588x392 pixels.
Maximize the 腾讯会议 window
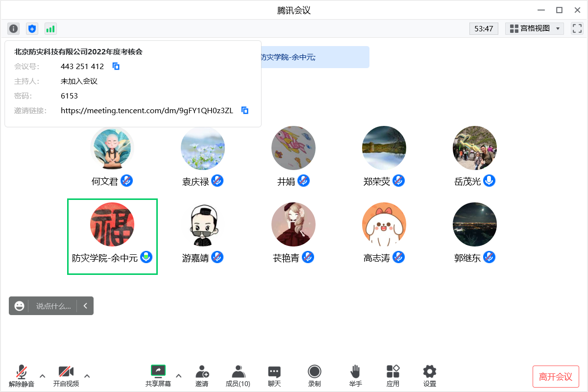pyautogui.click(x=559, y=10)
